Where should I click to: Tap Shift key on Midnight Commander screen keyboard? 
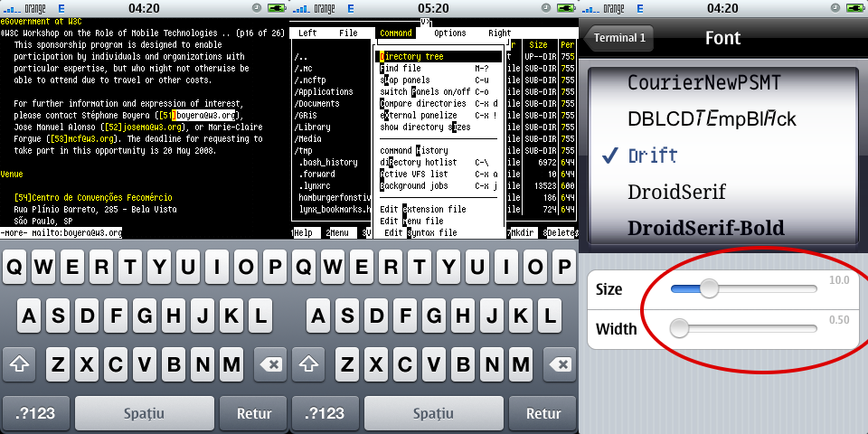308,364
